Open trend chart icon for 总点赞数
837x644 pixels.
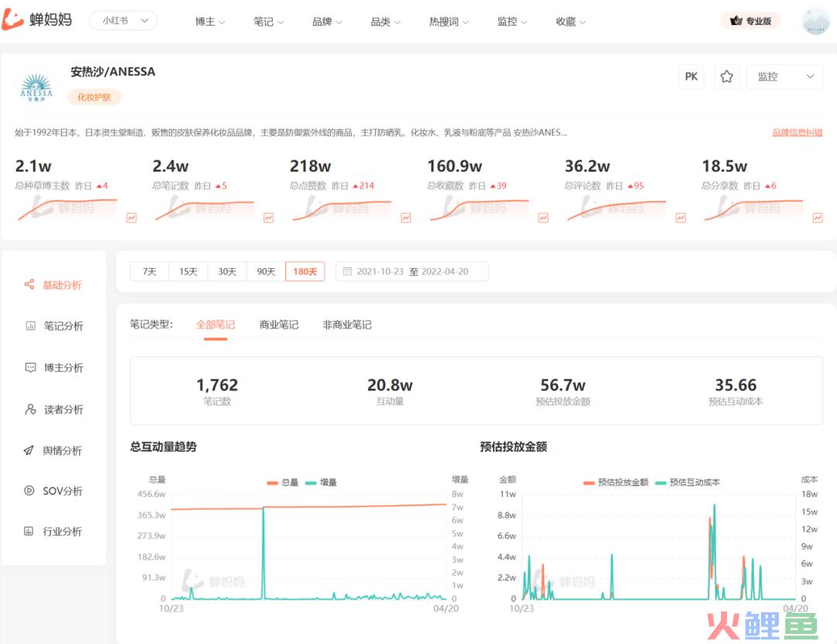click(405, 218)
